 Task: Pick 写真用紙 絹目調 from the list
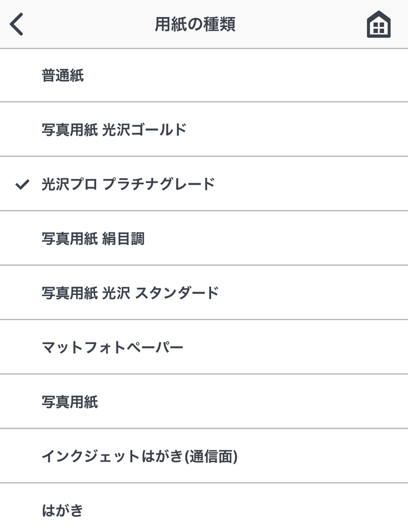(x=204, y=238)
